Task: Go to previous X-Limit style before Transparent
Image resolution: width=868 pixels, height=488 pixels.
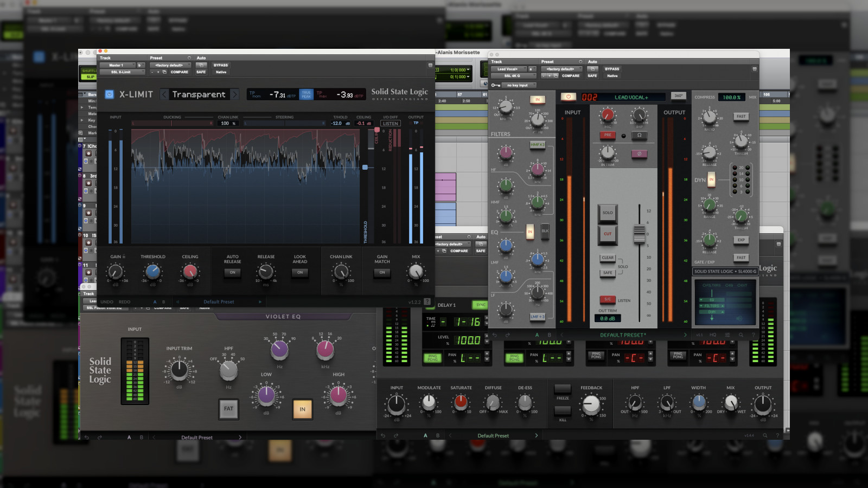Action: pos(164,94)
